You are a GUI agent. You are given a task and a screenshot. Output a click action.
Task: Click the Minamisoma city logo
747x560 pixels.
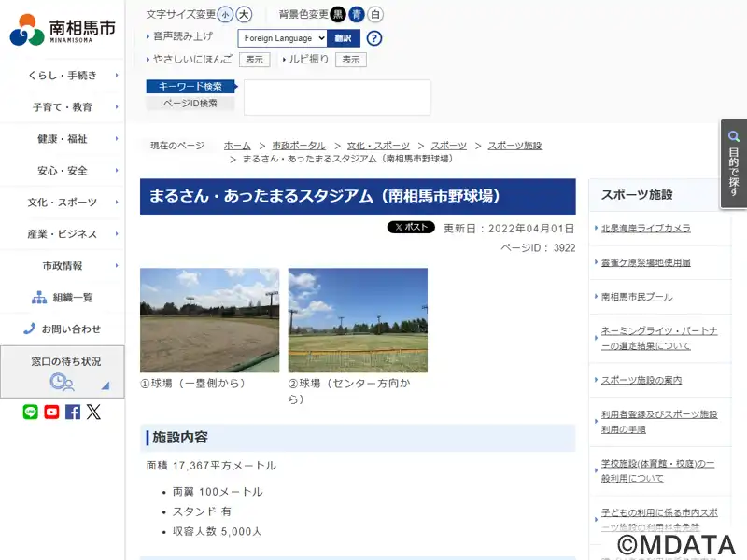point(63,30)
